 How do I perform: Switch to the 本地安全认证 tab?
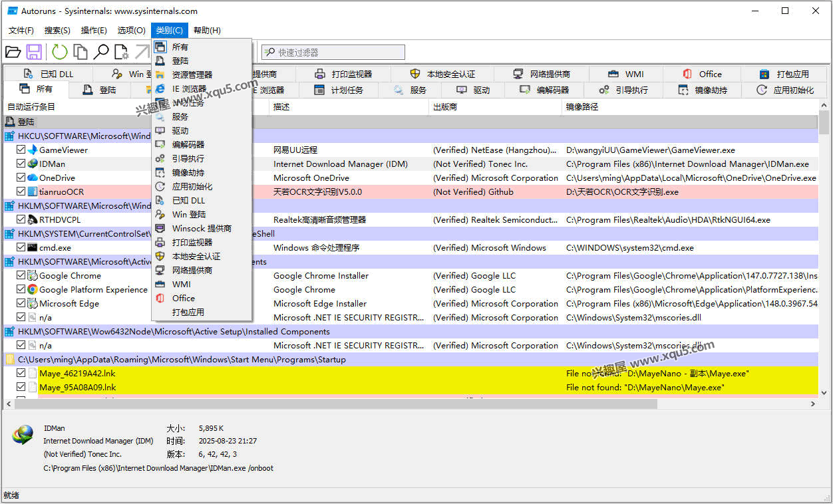coord(442,74)
